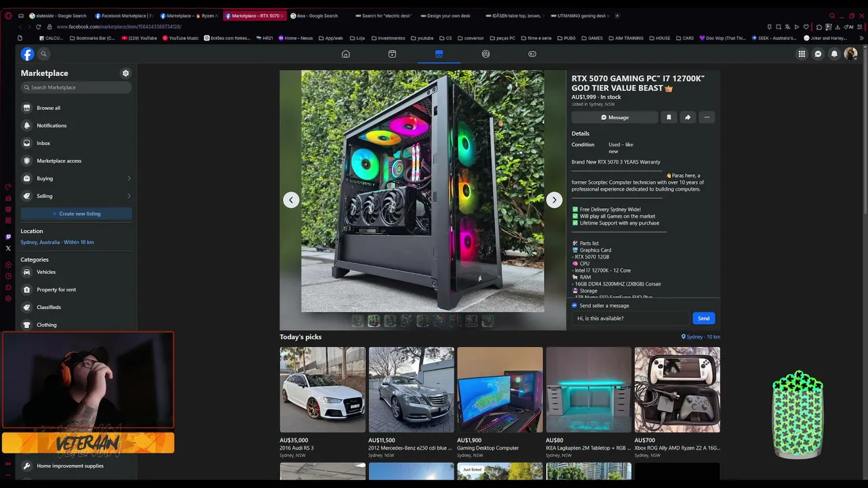
Task: Open Browse all in Marketplace sidebar
Action: [76, 108]
